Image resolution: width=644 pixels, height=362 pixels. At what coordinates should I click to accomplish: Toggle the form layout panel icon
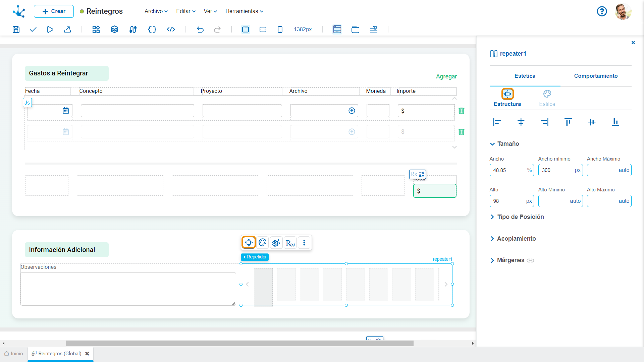pyautogui.click(x=337, y=29)
